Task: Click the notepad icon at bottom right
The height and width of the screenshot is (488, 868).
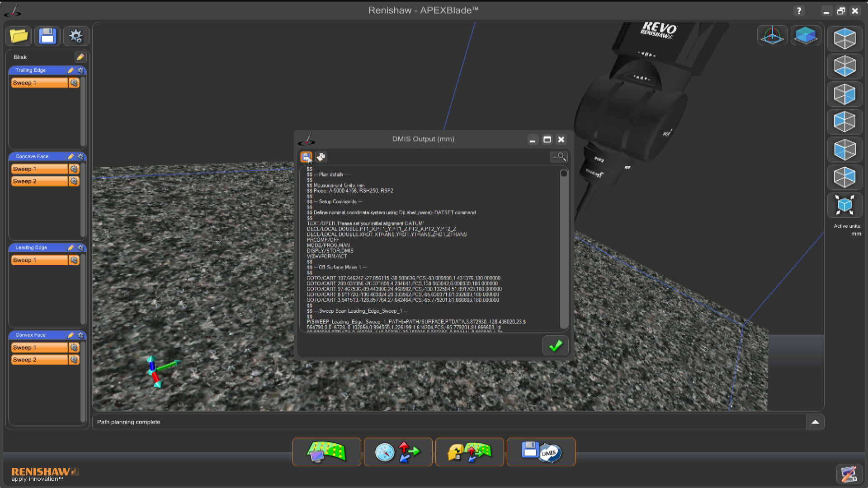Action: 849,474
